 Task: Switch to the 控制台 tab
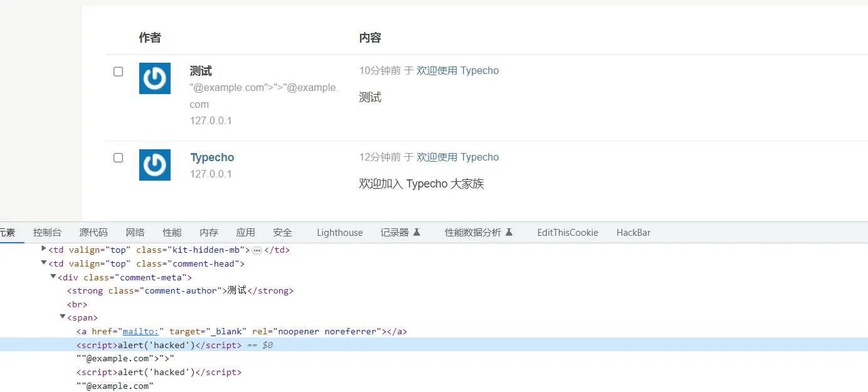(48, 232)
